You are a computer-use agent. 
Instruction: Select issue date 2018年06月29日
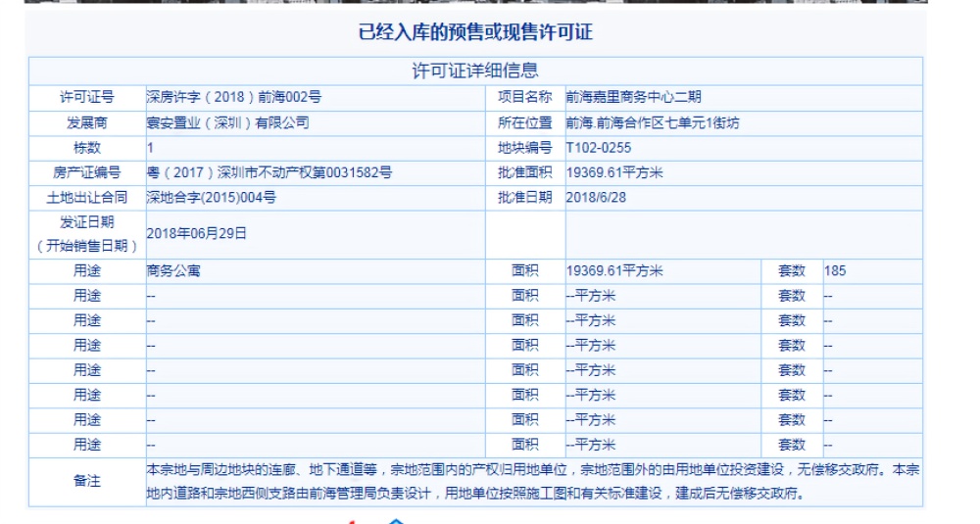pyautogui.click(x=197, y=233)
